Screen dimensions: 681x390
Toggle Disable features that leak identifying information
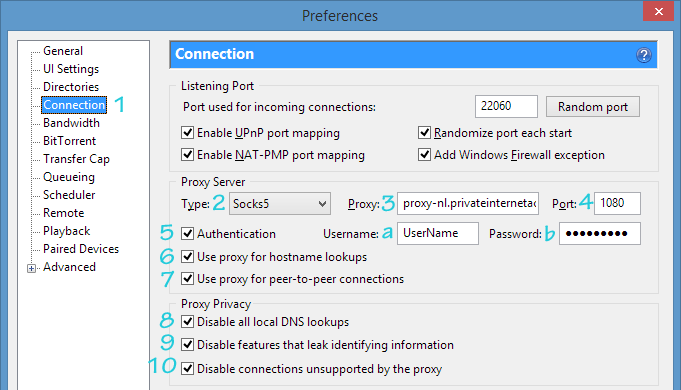[187, 345]
